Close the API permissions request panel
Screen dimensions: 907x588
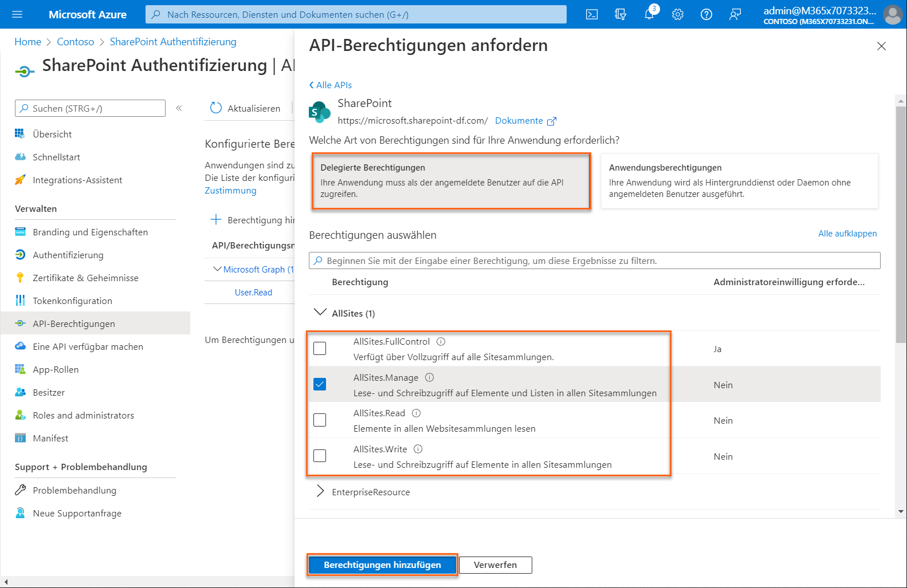click(881, 46)
